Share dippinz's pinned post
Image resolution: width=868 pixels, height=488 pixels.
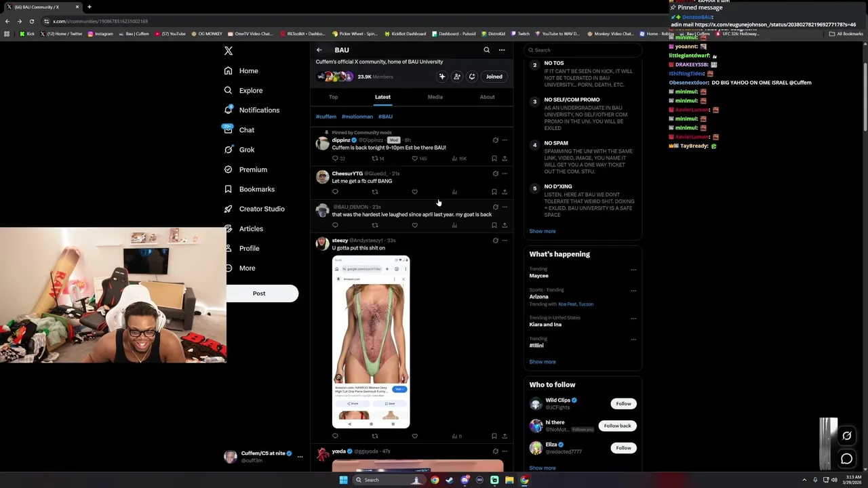point(505,159)
